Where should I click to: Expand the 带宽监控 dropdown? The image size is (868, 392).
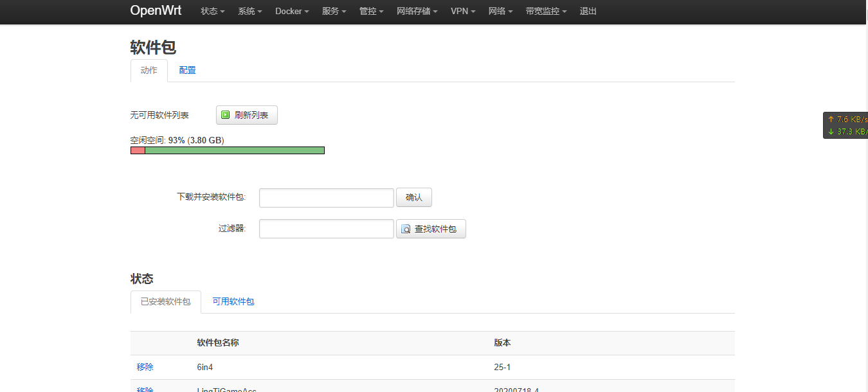tap(545, 11)
